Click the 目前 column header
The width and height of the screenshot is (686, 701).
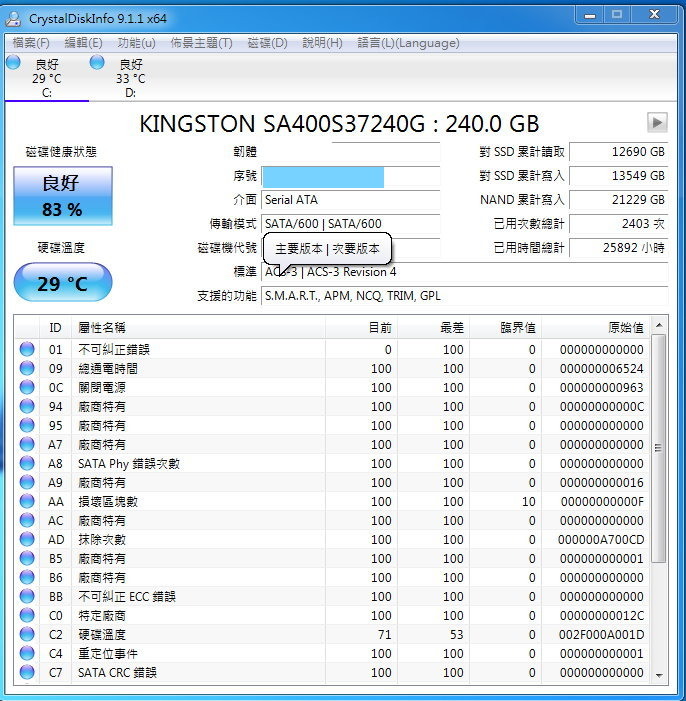click(x=361, y=328)
